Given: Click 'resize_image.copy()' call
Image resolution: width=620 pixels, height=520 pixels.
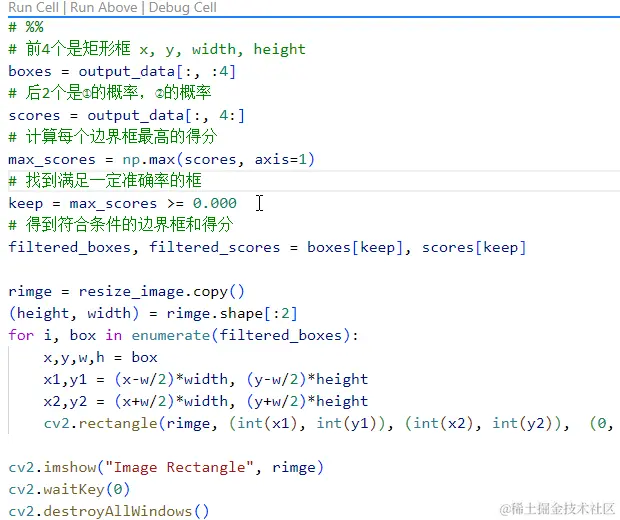Looking at the screenshot, I should pos(162,292).
